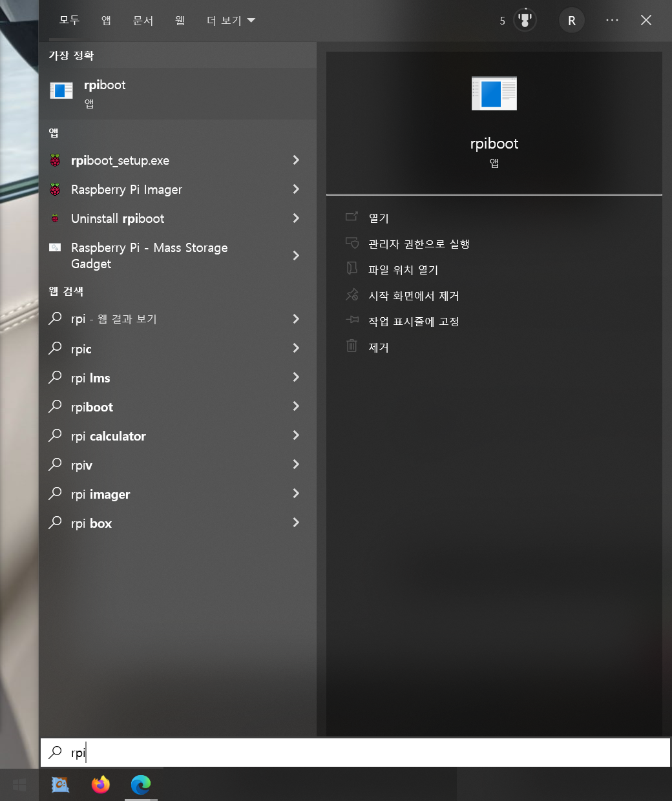The image size is (672, 801).
Task: Select 열기 to open rpiboot
Action: [x=379, y=218]
